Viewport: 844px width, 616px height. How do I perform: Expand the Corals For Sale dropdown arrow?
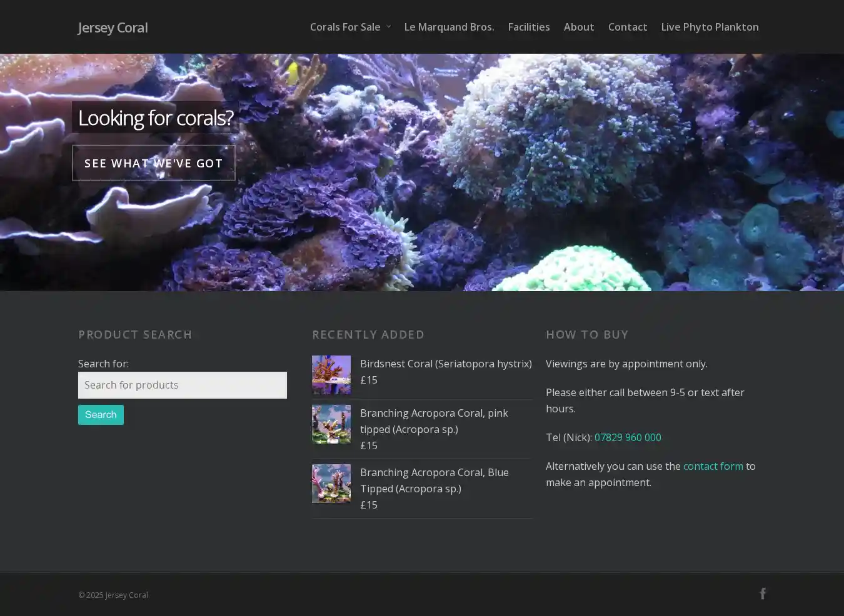click(388, 27)
